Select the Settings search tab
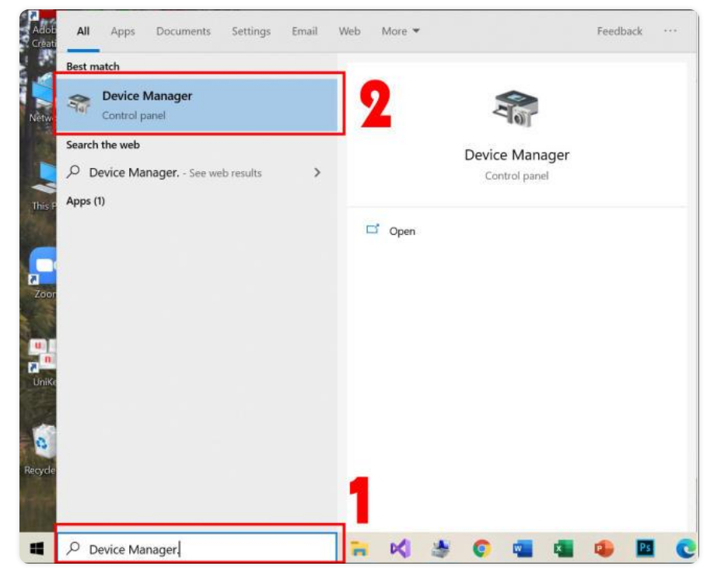 (x=250, y=32)
